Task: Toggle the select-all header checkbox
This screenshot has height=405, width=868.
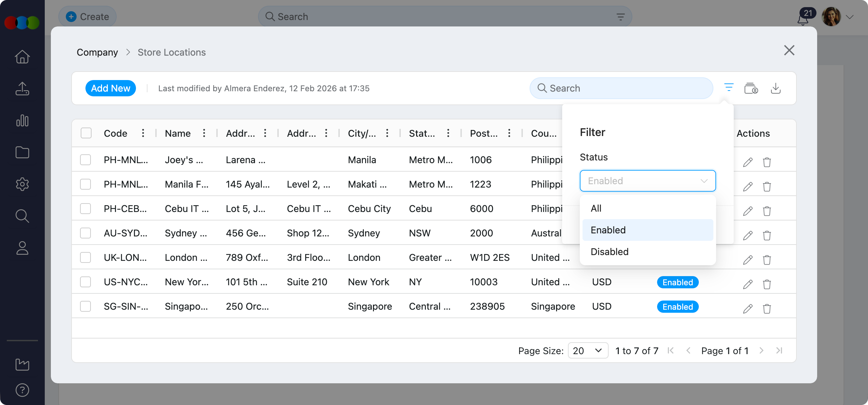Action: [x=86, y=133]
